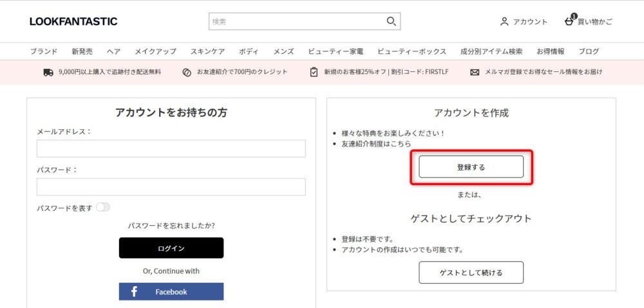The height and width of the screenshot is (308, 644).
Task: Click the 登録する button
Action: (471, 167)
